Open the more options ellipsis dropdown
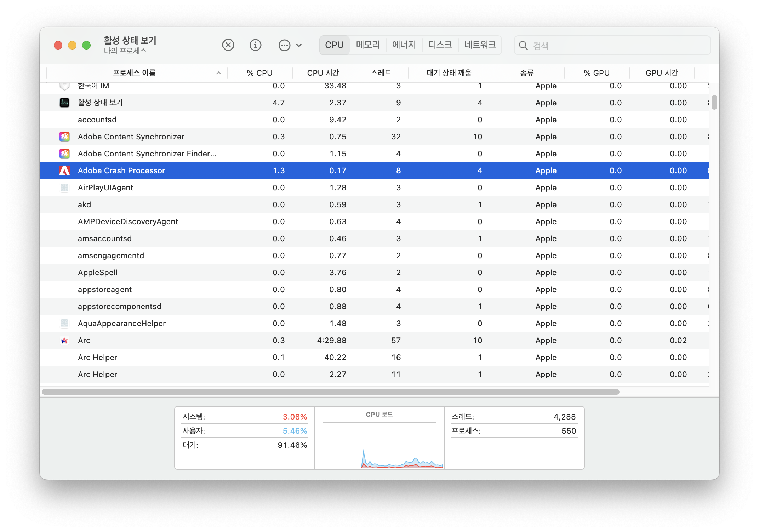The image size is (759, 532). click(x=285, y=45)
